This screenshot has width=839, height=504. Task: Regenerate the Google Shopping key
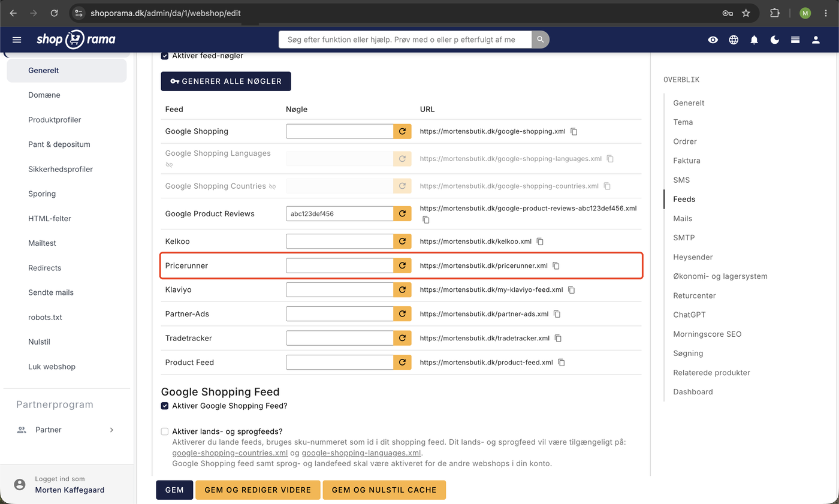pyautogui.click(x=403, y=131)
